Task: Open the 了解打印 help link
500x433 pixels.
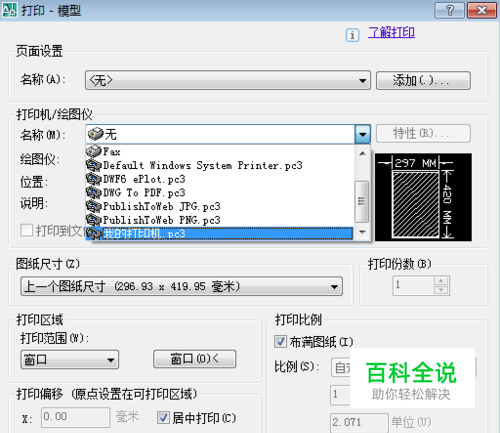Action: (x=391, y=32)
